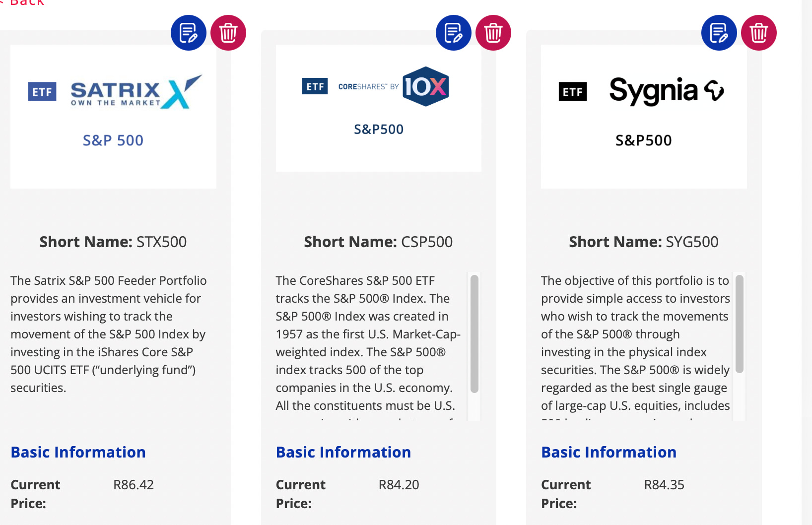Edit the CoreShares S&P500 card

tap(454, 33)
